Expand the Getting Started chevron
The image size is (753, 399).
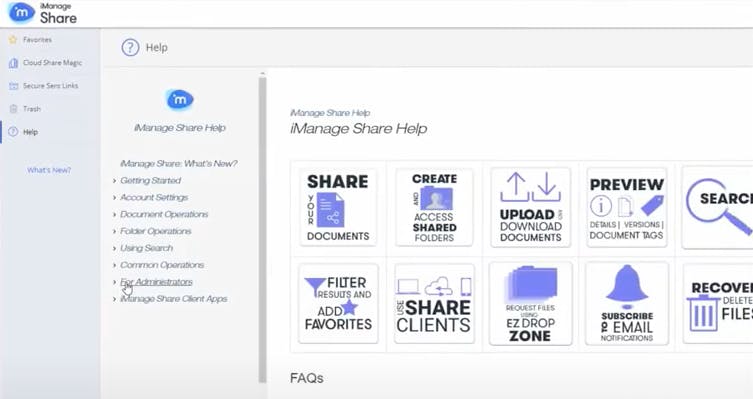[114, 181]
